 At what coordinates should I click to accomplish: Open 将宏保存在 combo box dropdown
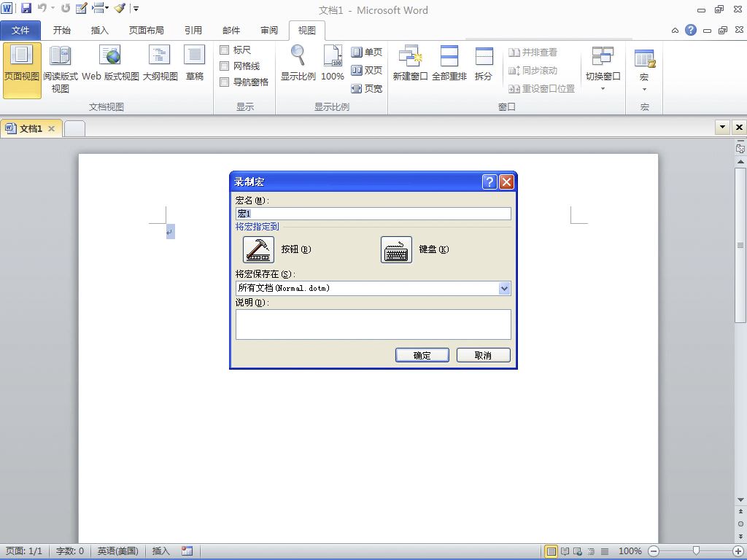click(x=504, y=288)
